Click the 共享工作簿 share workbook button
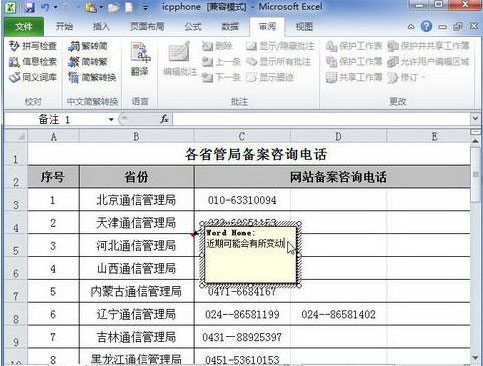 click(354, 77)
